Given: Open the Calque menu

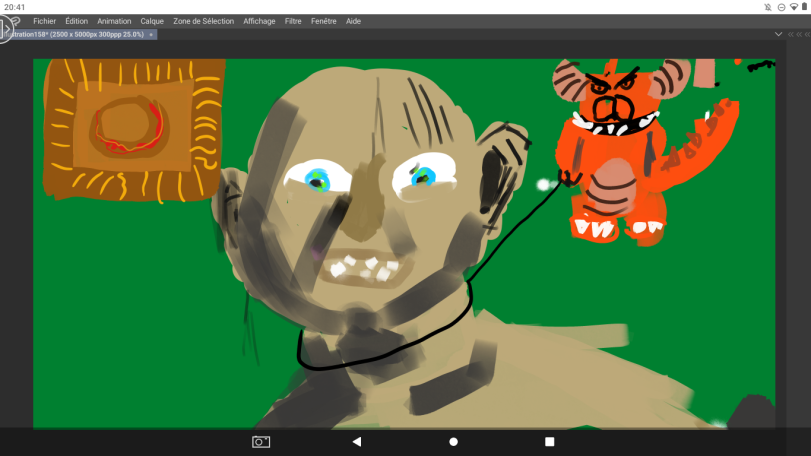Looking at the screenshot, I should (152, 21).
